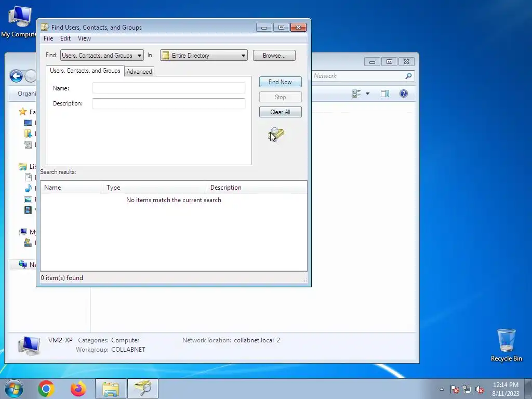Select the Users, Contacts, and Groups tab

coord(85,71)
